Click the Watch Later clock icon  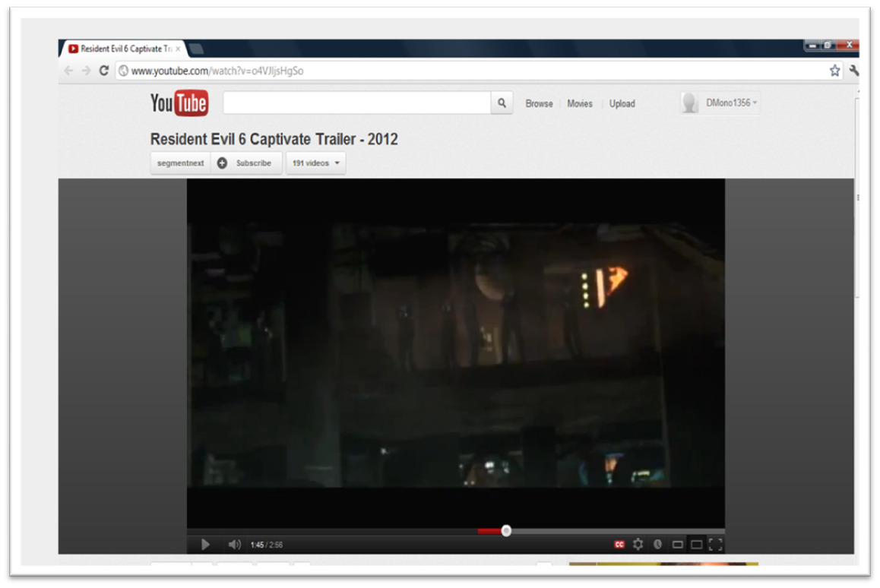tap(657, 545)
